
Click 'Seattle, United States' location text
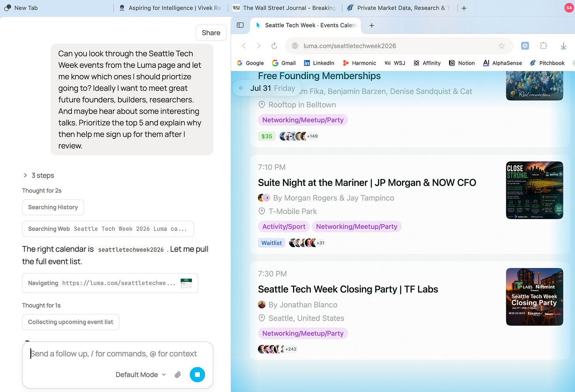pos(306,318)
